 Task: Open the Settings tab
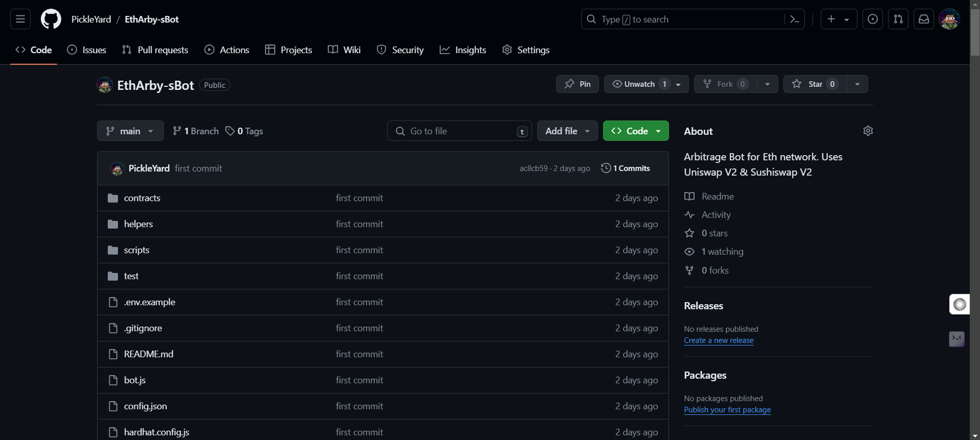pyautogui.click(x=526, y=50)
